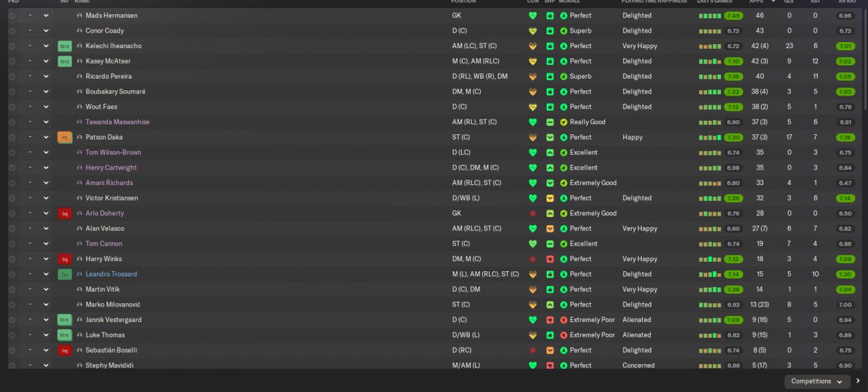Expand position dropdown for Henry Cartwright
This screenshot has width=868, height=392.
(46, 168)
